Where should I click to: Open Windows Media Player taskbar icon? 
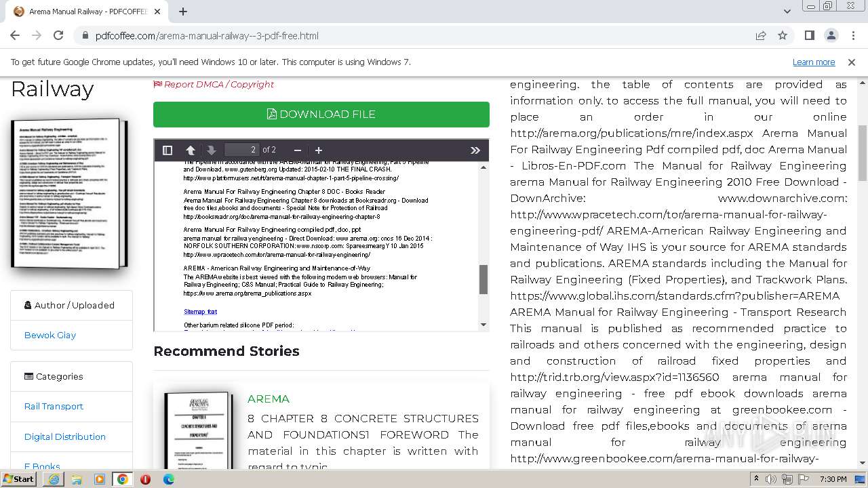(x=100, y=479)
